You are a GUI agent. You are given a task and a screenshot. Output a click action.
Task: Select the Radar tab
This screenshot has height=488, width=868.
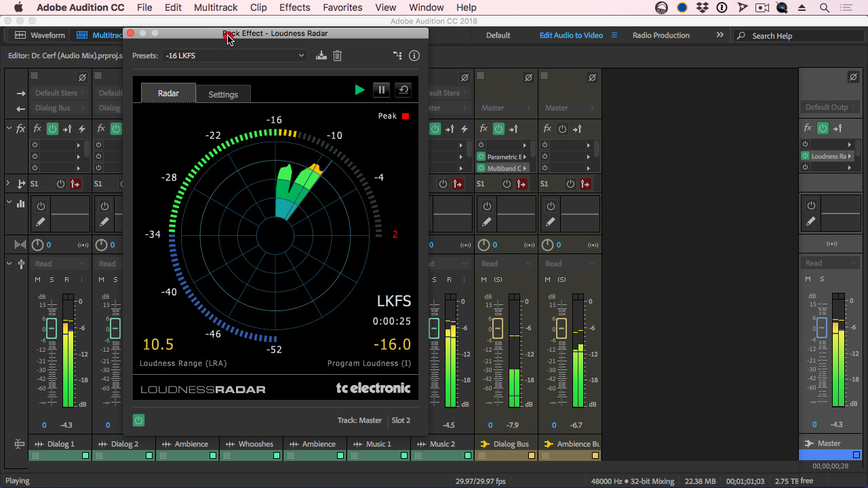coord(168,93)
